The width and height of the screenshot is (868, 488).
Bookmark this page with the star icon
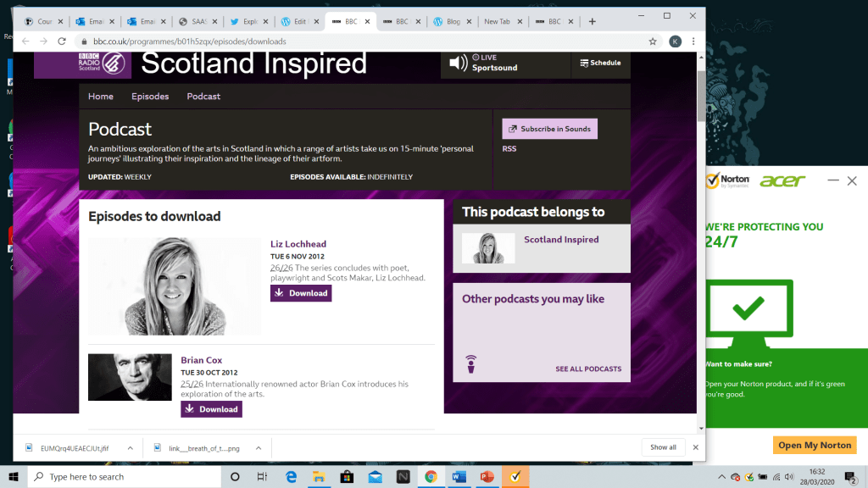653,41
